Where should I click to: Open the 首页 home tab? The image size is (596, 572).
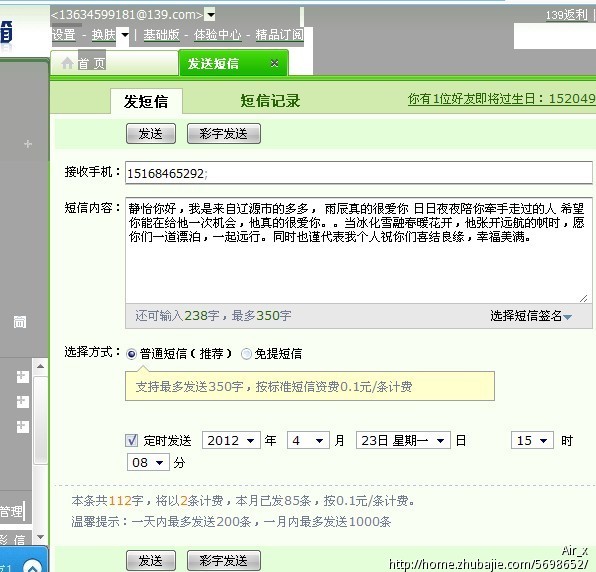(x=114, y=63)
